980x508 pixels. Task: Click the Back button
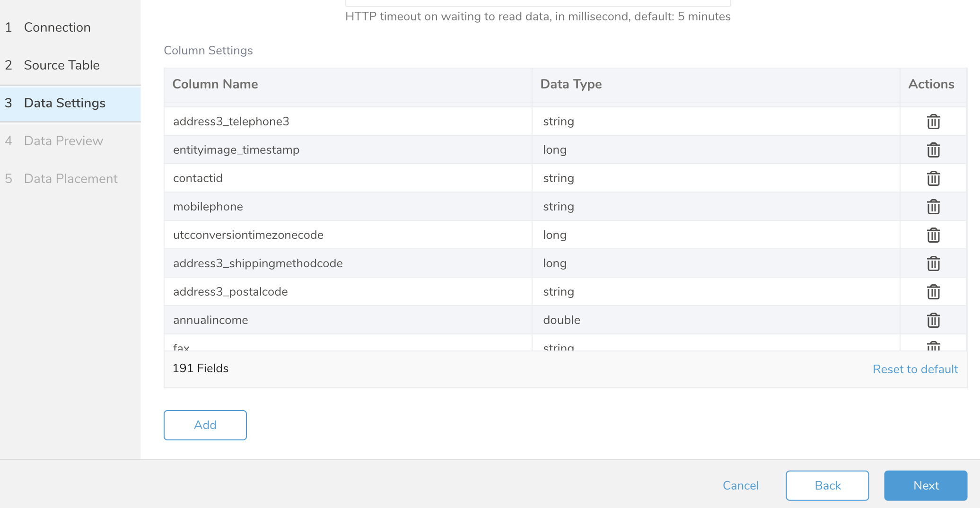click(827, 485)
